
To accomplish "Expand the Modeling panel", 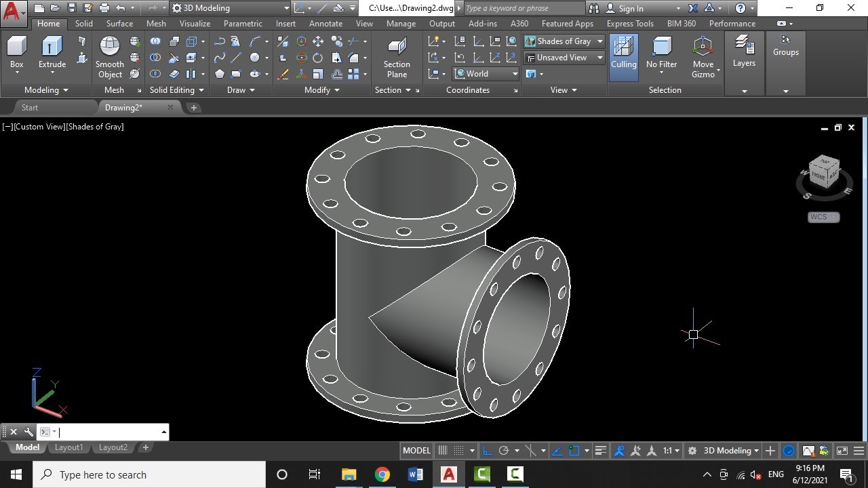I will pyautogui.click(x=46, y=90).
